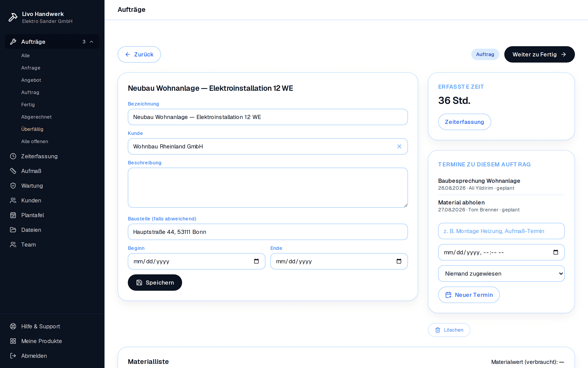Open the Ende date picker calendar icon

[x=399, y=261]
